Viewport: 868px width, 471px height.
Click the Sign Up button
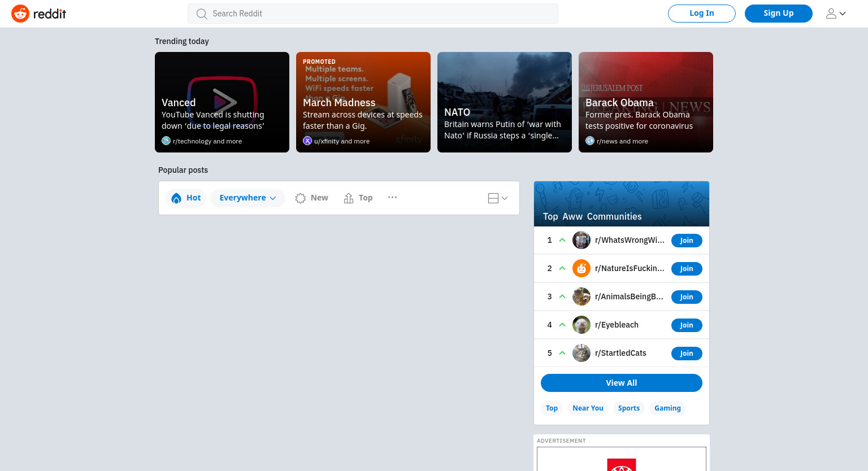point(779,14)
